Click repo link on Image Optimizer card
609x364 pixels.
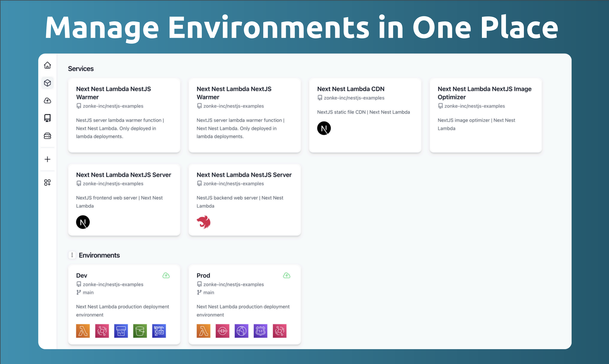(474, 106)
